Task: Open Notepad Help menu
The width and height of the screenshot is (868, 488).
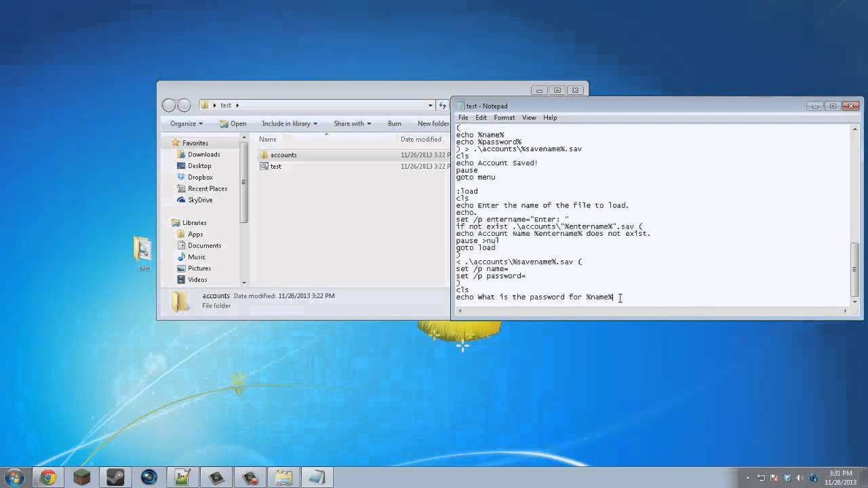Action: (550, 117)
